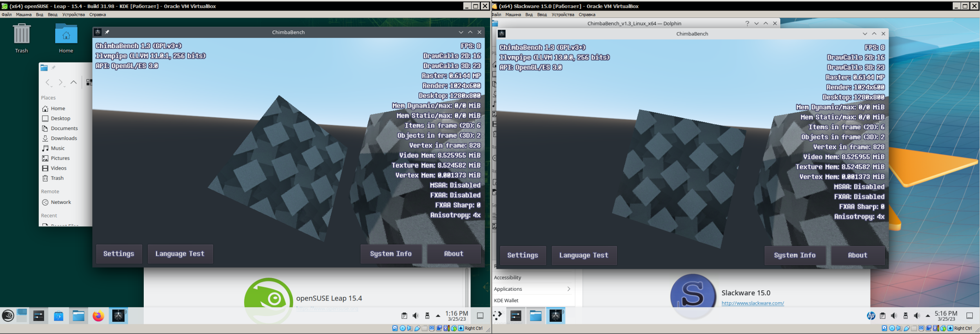Open Машина menu in openSUSE VirtualBox window
Screen dimensions: 980x334
(x=24, y=15)
